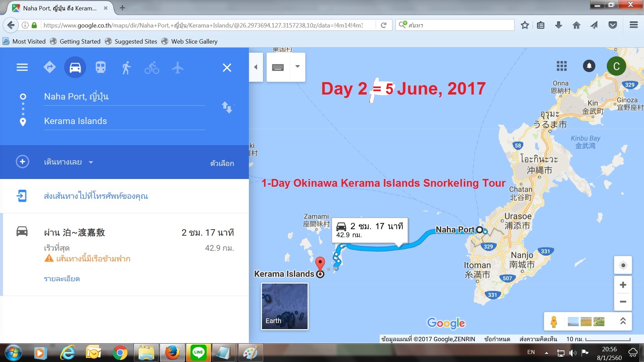This screenshot has width=644, height=362.
Task: Show bookmarks list icon
Action: coord(541,25)
